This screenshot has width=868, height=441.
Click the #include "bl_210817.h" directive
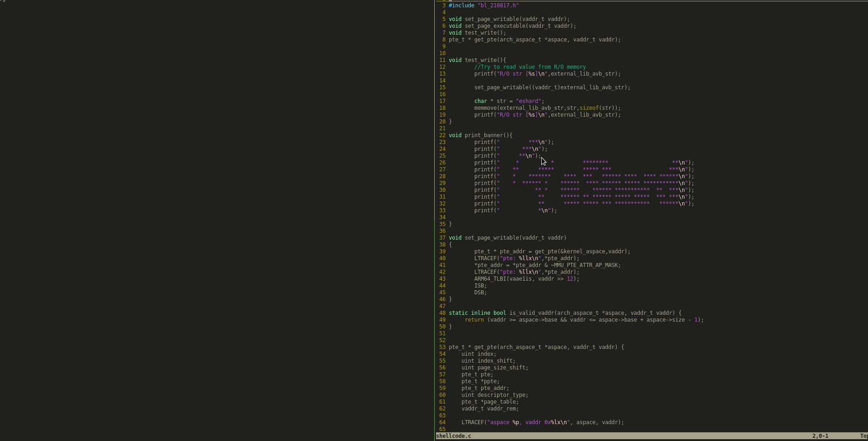(x=483, y=5)
